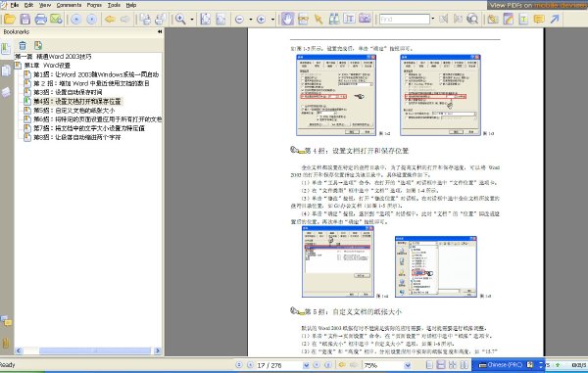Viewport: 588px width, 373px height.
Task: Print the document with the printer icon
Action: [x=40, y=19]
